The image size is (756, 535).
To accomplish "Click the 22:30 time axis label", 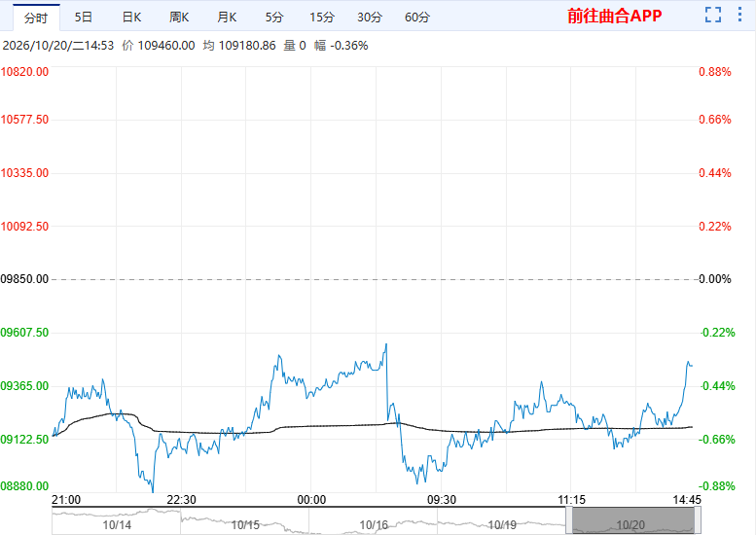I will pyautogui.click(x=181, y=500).
